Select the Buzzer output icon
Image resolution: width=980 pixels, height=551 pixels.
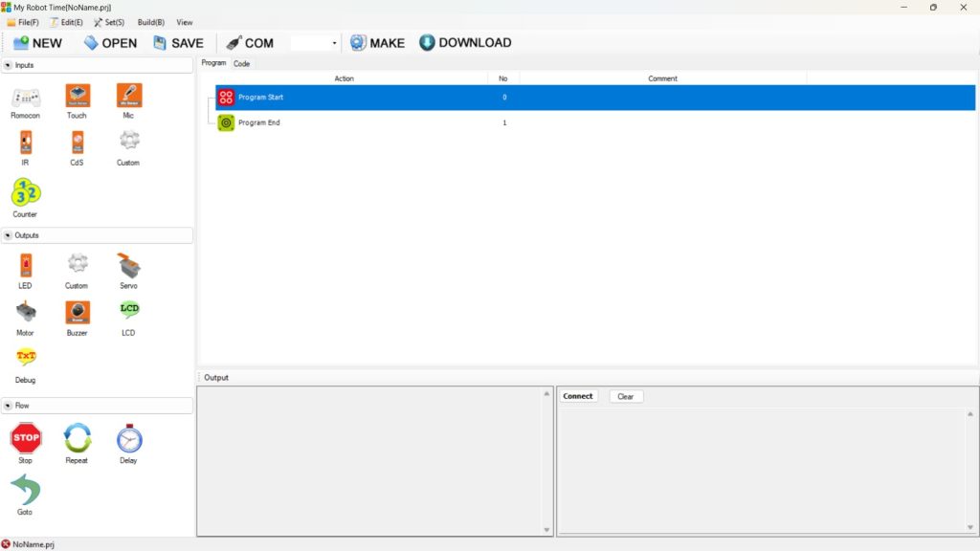click(77, 313)
